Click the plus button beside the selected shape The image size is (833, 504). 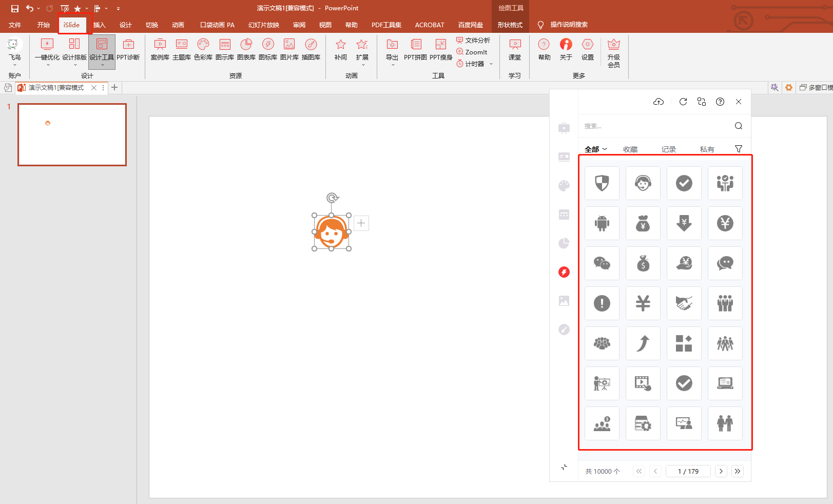(x=361, y=223)
